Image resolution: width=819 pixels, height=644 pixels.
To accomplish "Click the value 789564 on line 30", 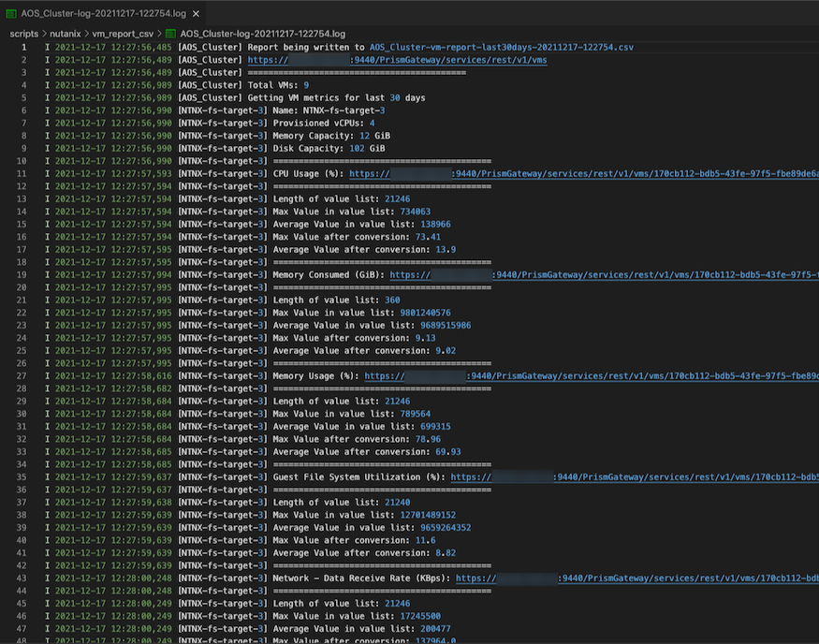I will point(416,414).
